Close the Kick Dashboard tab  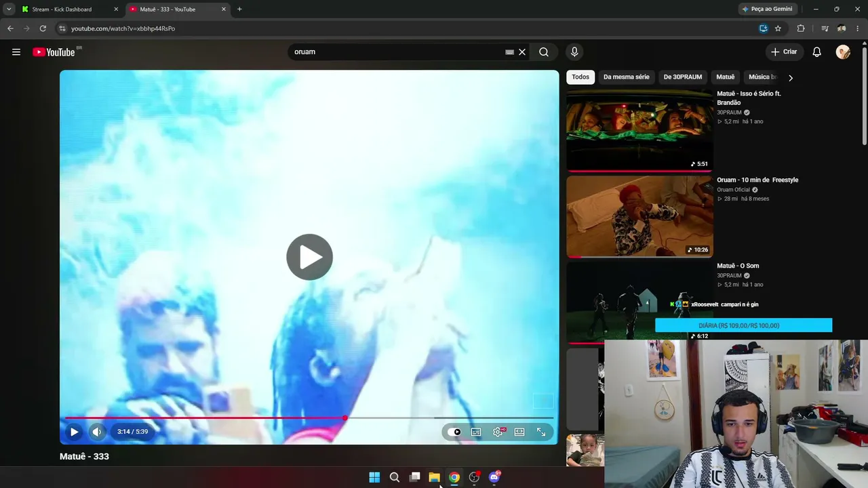pos(116,9)
